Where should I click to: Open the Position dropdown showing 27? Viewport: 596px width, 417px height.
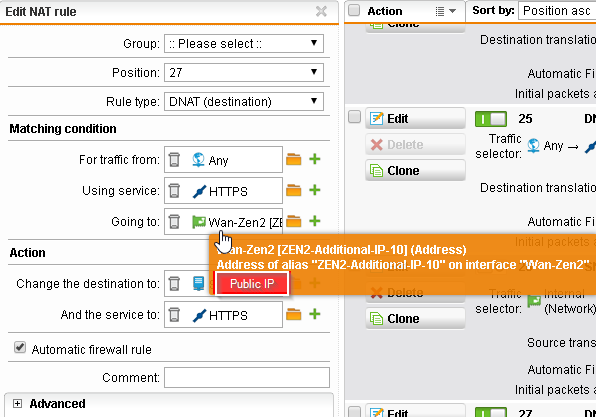244,72
